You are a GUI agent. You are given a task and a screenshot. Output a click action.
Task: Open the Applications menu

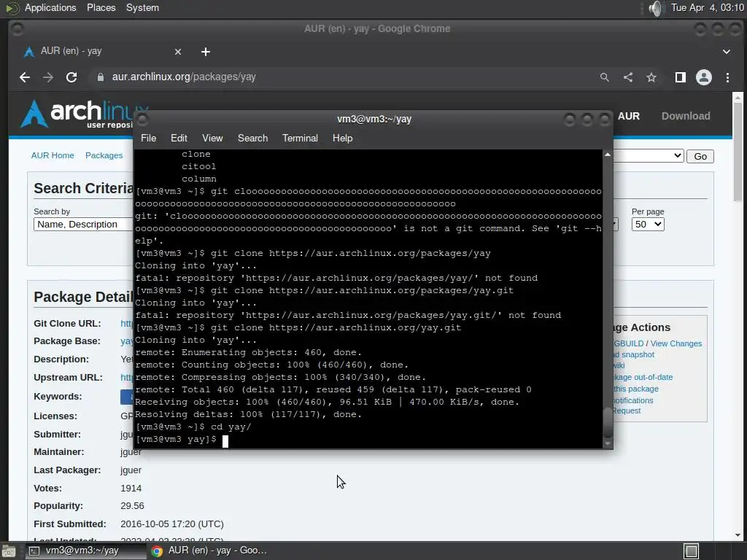tap(50, 7)
